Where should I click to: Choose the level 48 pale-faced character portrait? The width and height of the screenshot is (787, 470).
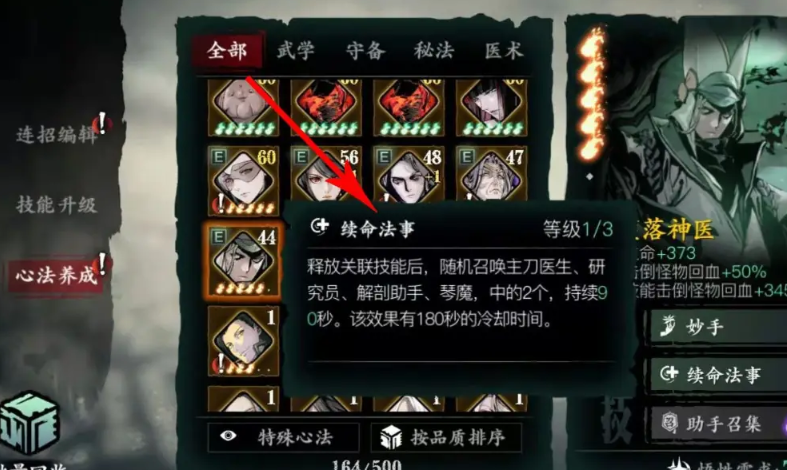409,174
